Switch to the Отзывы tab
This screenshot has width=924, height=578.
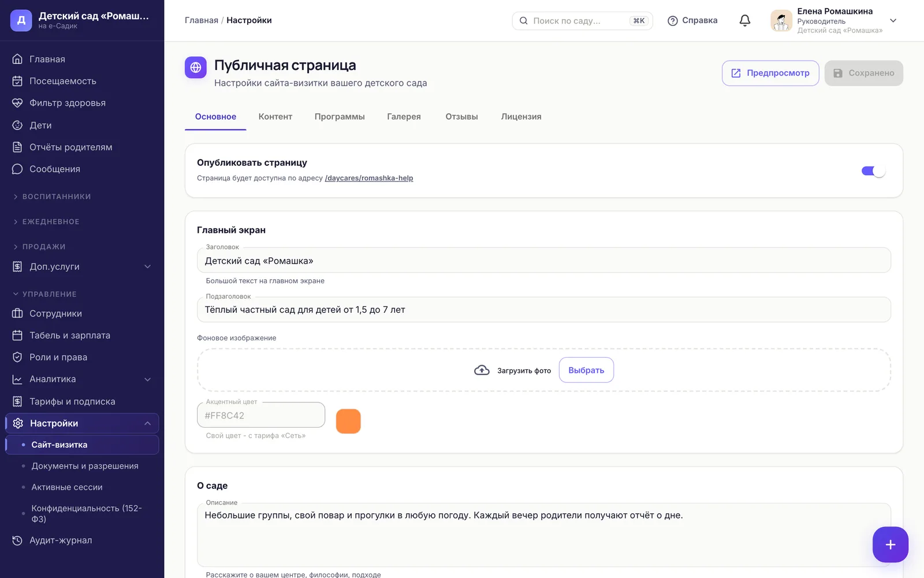pyautogui.click(x=462, y=117)
